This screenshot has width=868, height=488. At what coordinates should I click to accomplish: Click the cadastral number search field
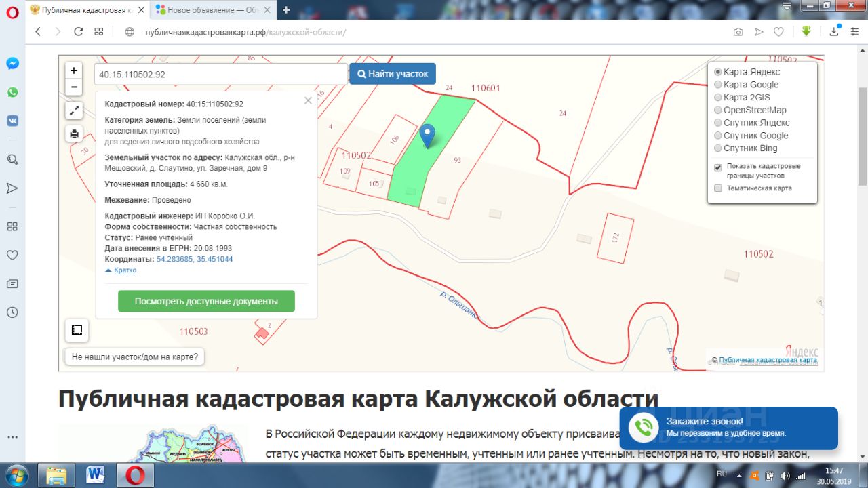click(x=220, y=75)
